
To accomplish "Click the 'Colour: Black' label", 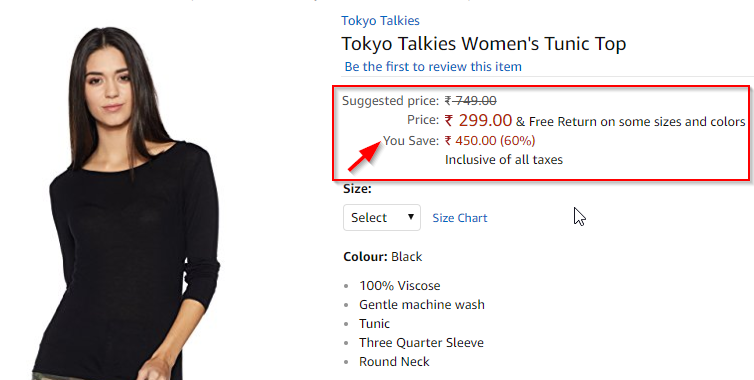I will [x=383, y=256].
